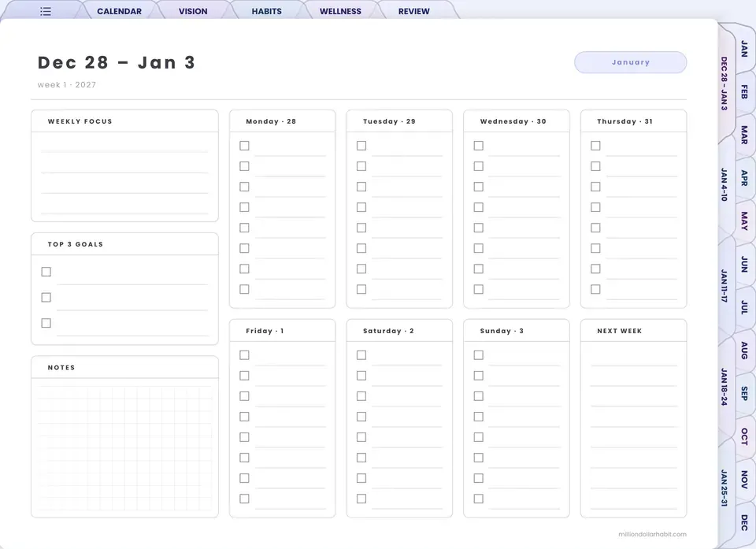Check the first Saturday 2 checkbox

(361, 355)
